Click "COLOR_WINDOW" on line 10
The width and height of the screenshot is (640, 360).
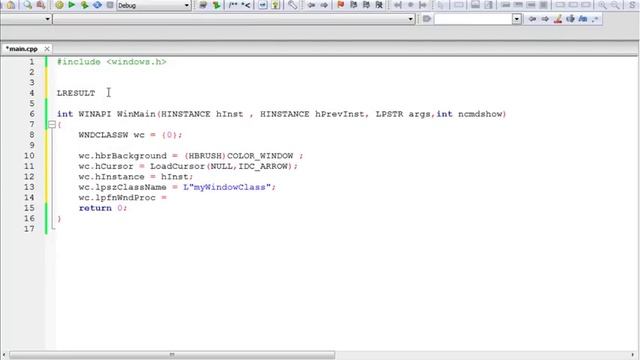click(260, 156)
